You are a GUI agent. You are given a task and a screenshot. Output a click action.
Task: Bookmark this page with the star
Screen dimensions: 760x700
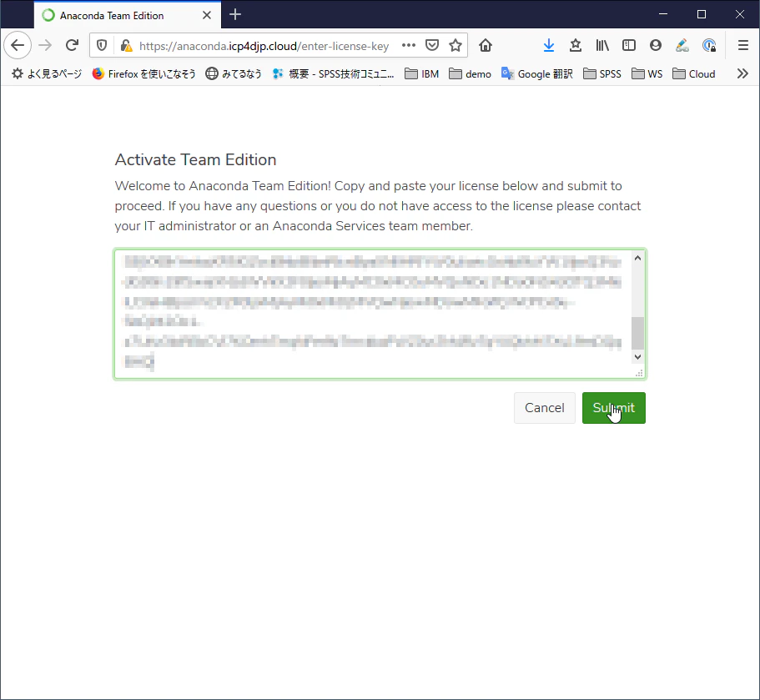point(455,46)
